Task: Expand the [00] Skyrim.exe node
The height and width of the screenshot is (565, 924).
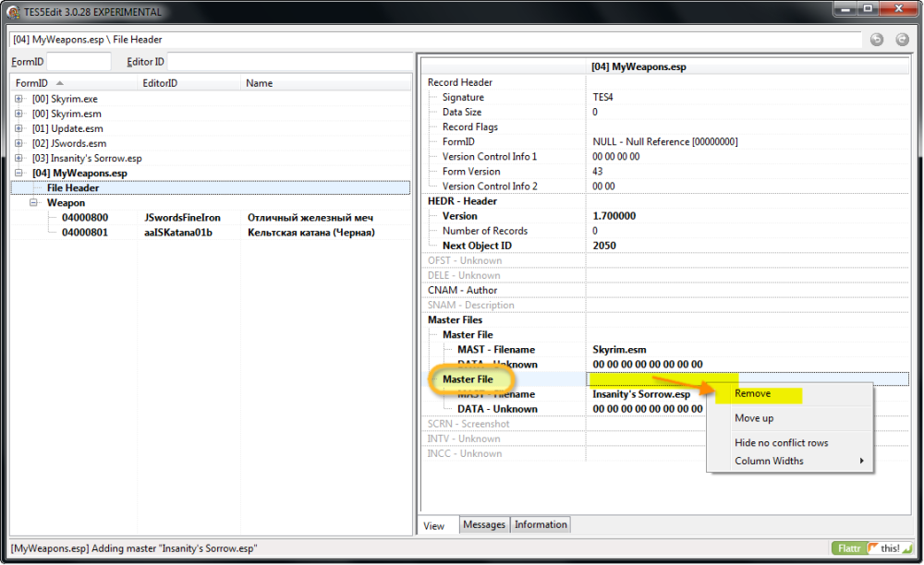Action: pos(18,99)
